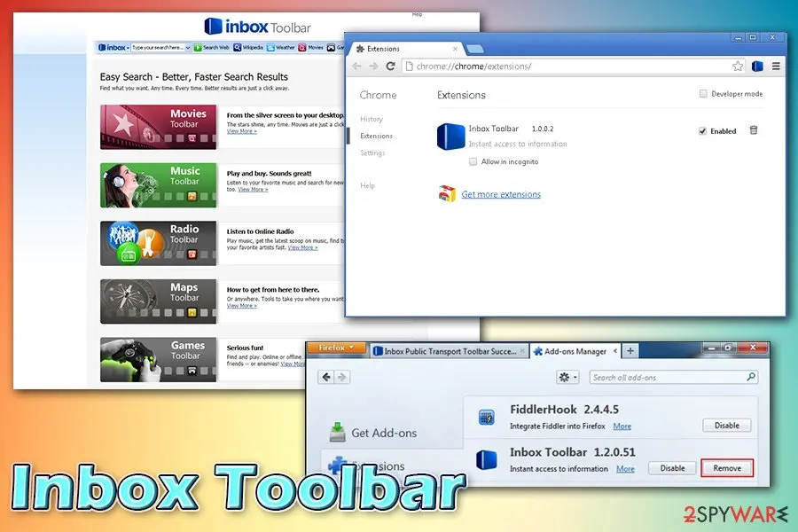Screen dimensions: 798x532
Task: Follow View More link under Radio description
Action: point(303,247)
